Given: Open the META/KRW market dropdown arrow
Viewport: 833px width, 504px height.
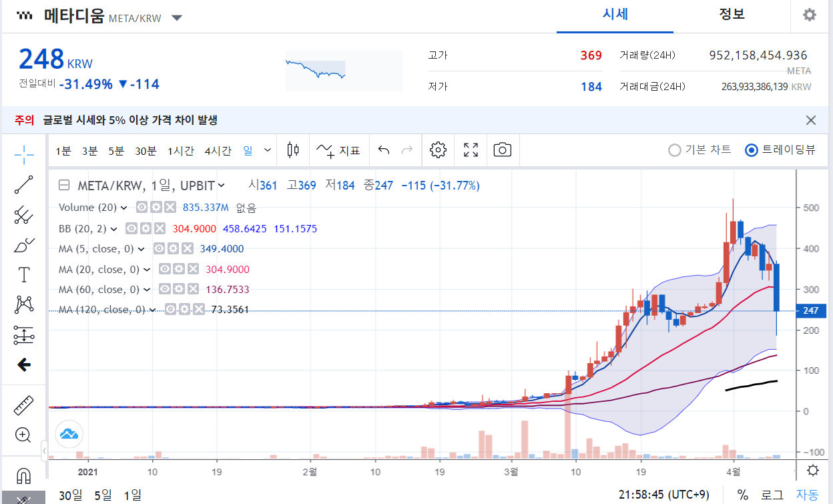Looking at the screenshot, I should click(177, 18).
